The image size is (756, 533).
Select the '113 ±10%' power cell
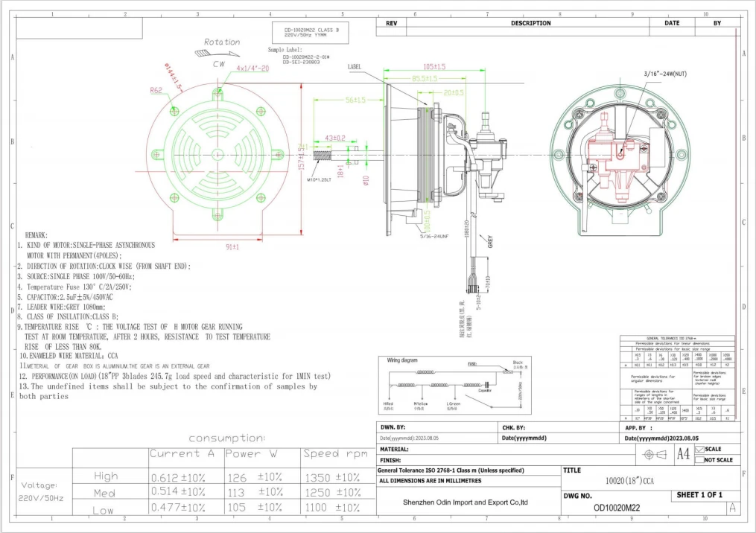pyautogui.click(x=255, y=492)
